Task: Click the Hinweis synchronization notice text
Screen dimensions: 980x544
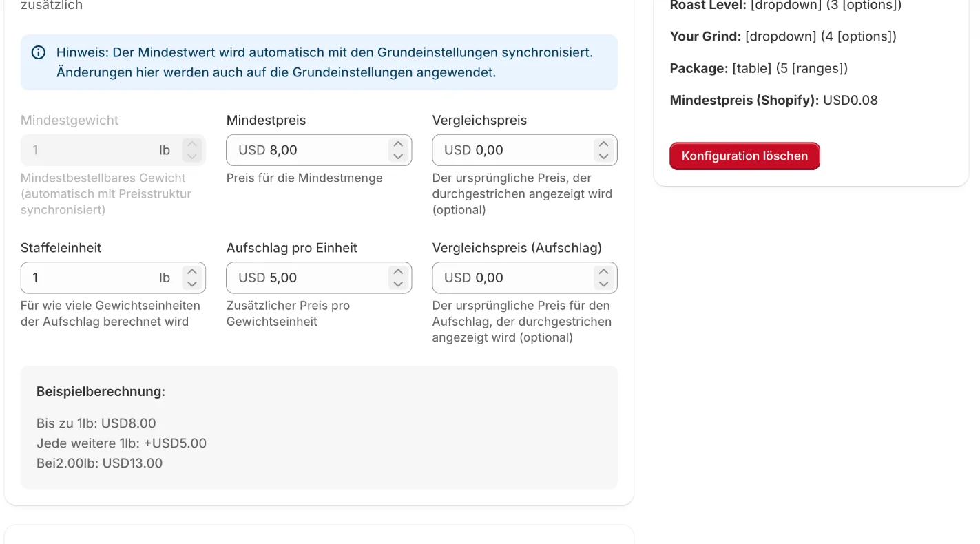Action: click(x=324, y=62)
